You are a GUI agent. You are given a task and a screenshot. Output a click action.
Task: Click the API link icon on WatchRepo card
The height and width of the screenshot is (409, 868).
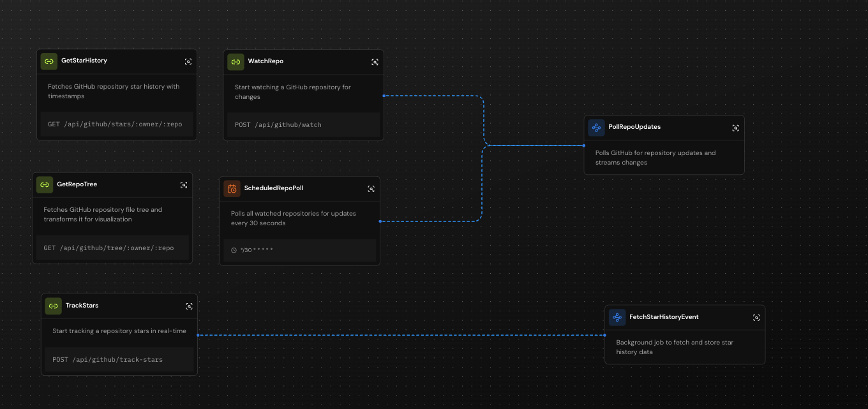(x=236, y=61)
